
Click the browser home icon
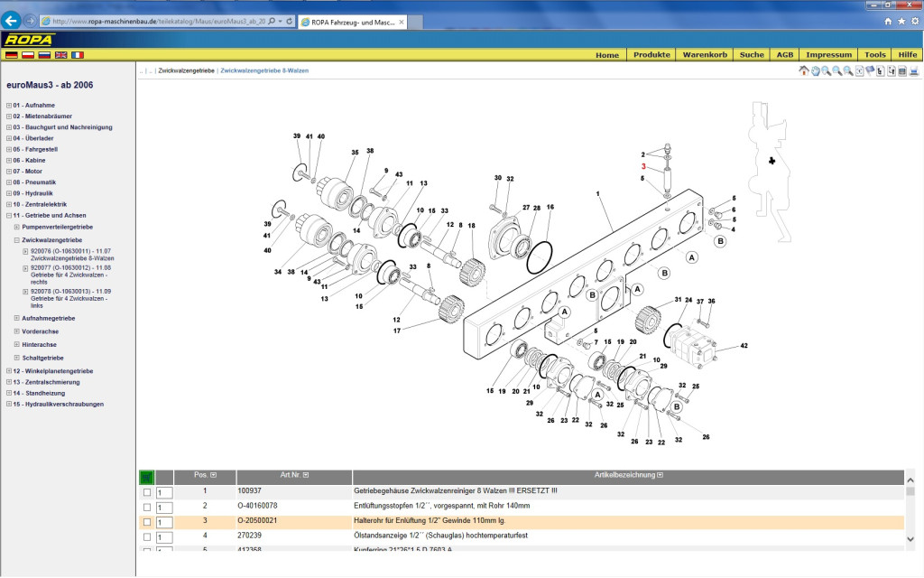pos(888,22)
